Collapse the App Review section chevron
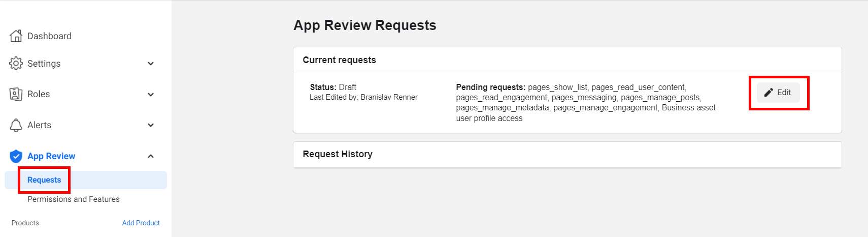868x237 pixels. coord(151,156)
